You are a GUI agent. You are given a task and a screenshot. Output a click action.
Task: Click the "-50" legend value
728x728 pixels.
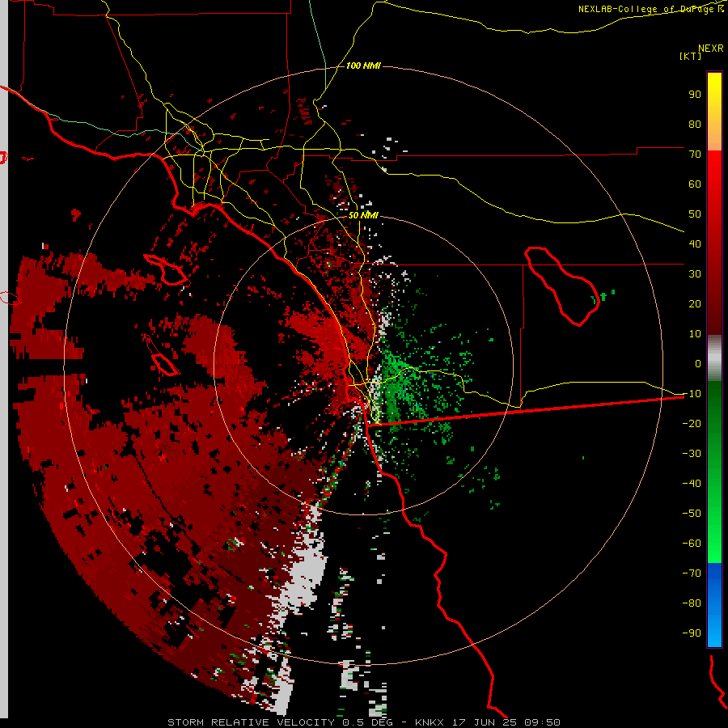pos(692,514)
